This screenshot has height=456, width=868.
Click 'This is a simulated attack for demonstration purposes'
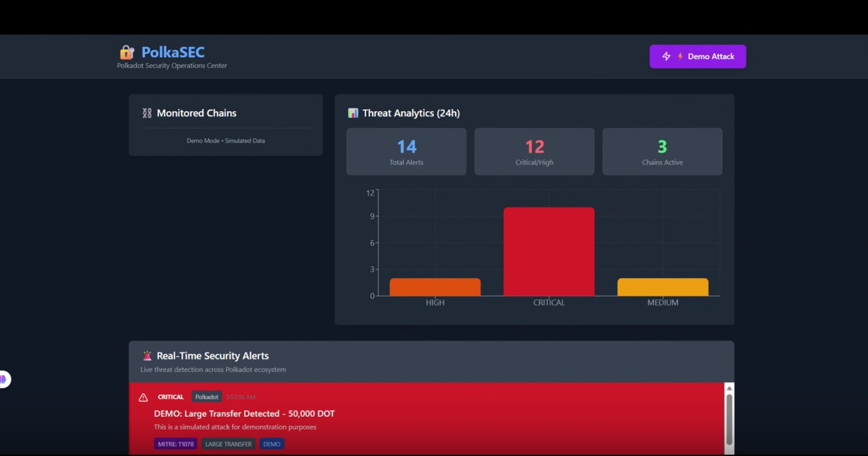click(235, 427)
